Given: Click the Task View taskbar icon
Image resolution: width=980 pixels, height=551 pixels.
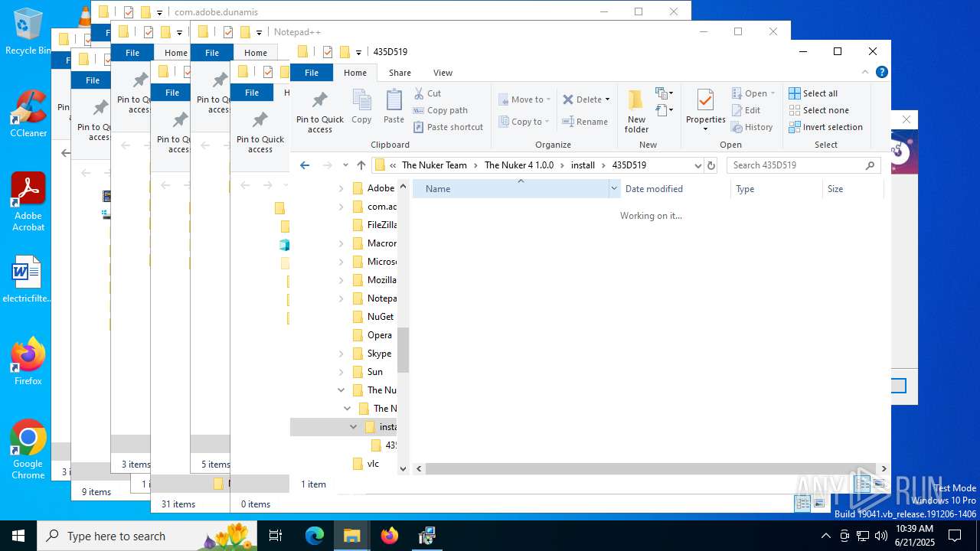Looking at the screenshot, I should pos(276,536).
